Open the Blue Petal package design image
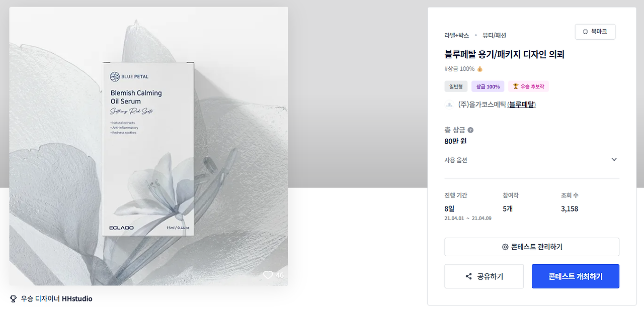The image size is (644, 310). click(x=148, y=146)
